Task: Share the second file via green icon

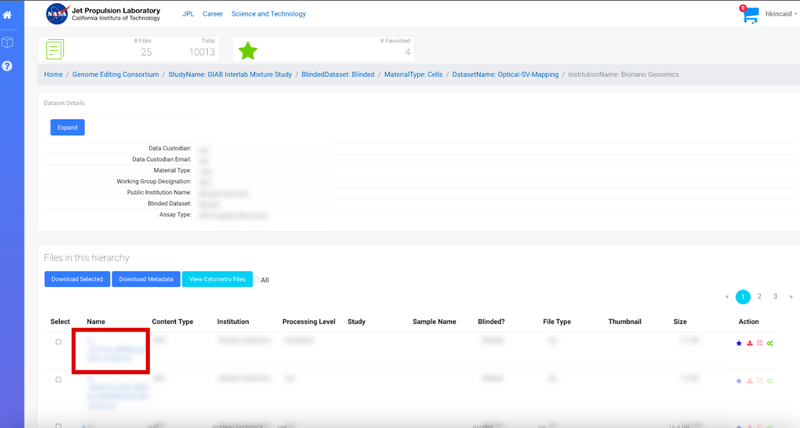Action: (770, 381)
